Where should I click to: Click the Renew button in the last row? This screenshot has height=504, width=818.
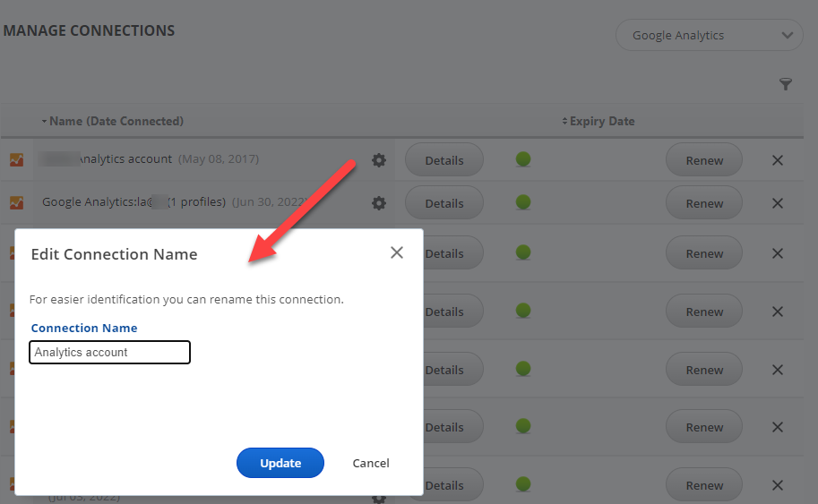click(704, 485)
